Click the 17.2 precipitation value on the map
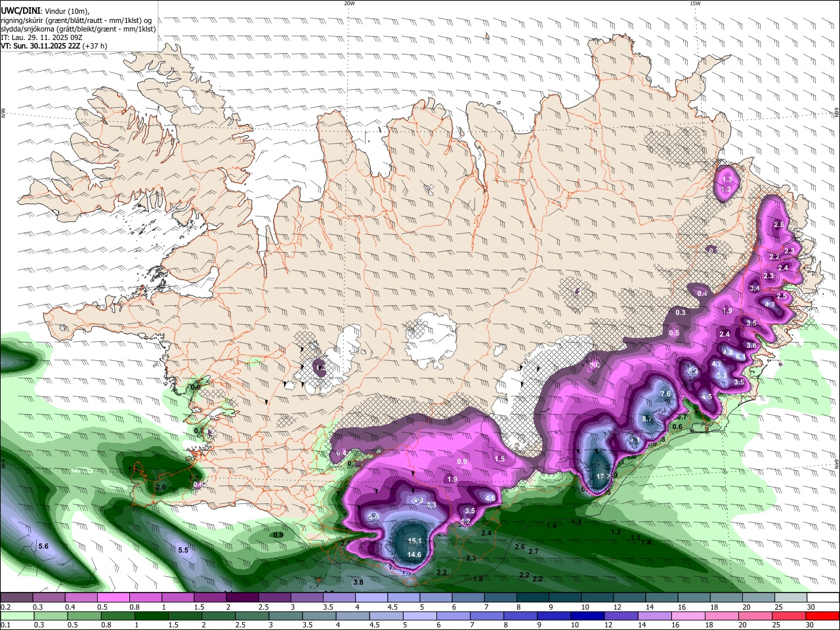 pyautogui.click(x=604, y=476)
